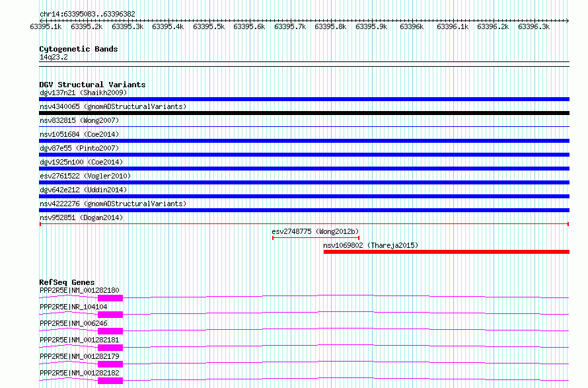
Task: Click the esv2748775 (Wong2012b) label
Action: click(315, 231)
